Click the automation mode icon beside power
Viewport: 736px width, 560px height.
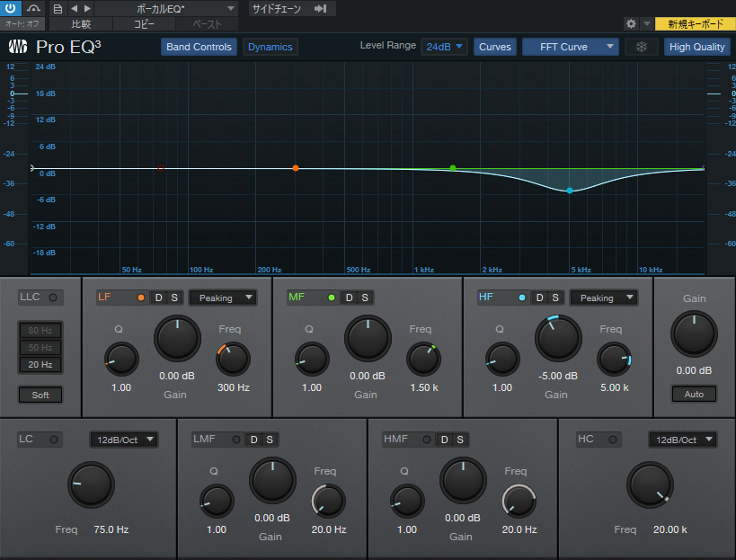[33, 8]
